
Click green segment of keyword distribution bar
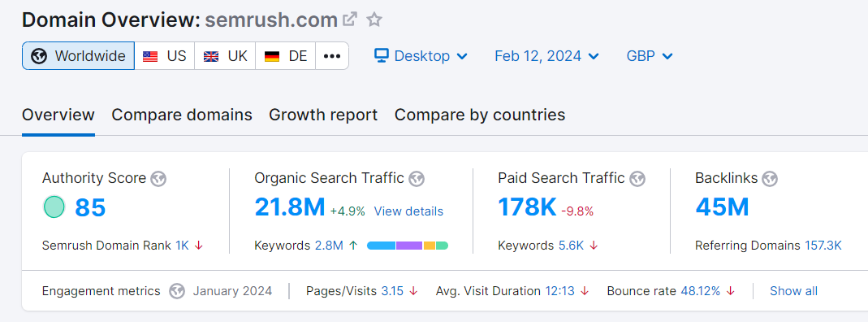point(442,246)
